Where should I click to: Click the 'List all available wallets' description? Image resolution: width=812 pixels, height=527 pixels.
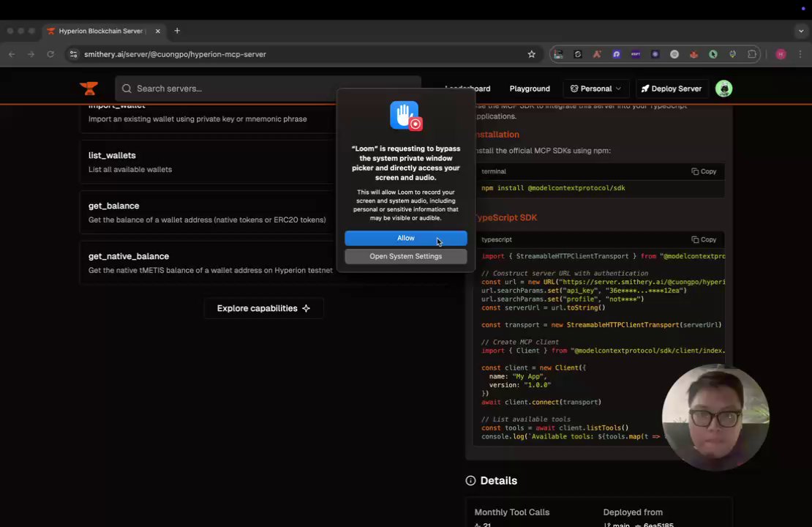(x=130, y=170)
